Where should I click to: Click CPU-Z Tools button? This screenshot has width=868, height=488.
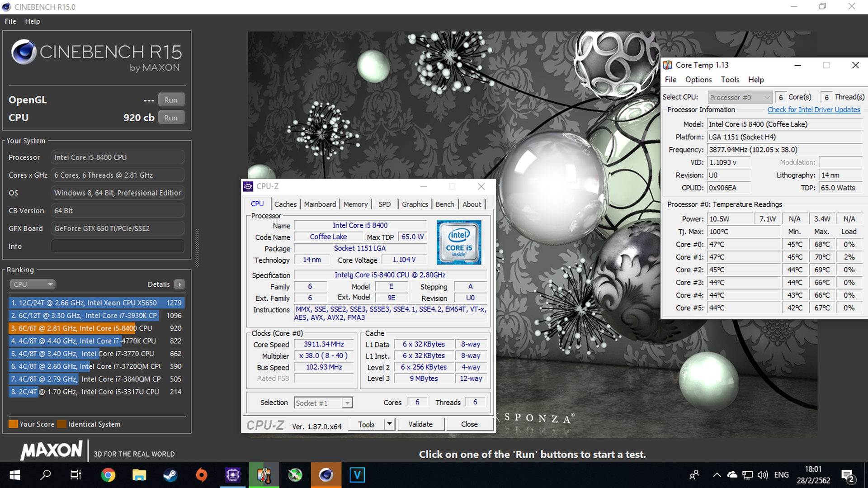point(366,424)
